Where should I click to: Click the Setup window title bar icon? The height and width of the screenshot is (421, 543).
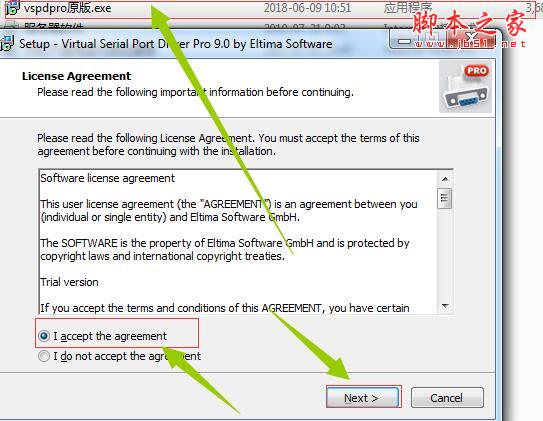pyautogui.click(x=7, y=44)
